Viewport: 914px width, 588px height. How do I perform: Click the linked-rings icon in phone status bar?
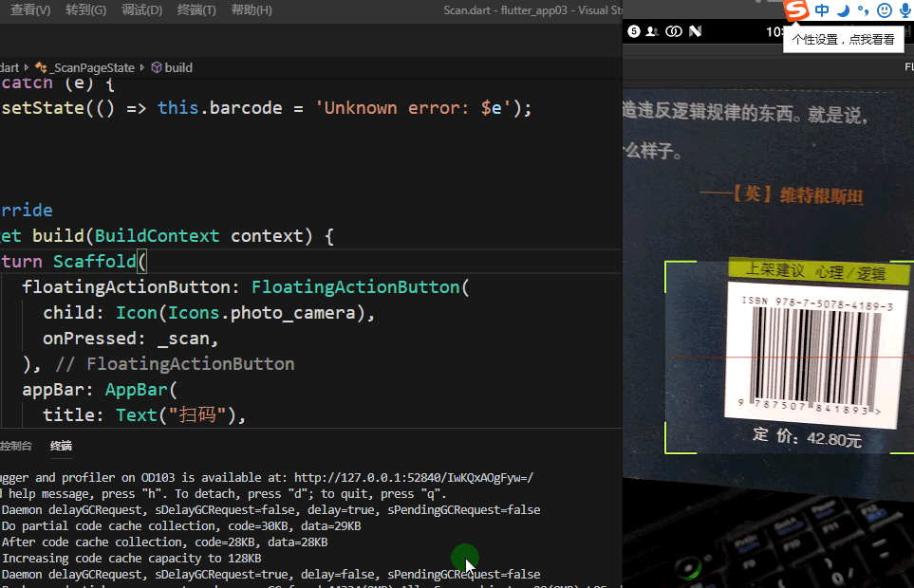(674, 31)
